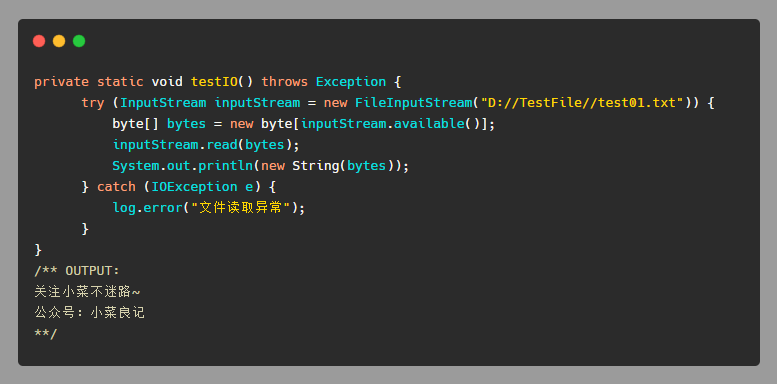Click the word 'private' keyword
This screenshot has width=777, height=384.
click(61, 82)
